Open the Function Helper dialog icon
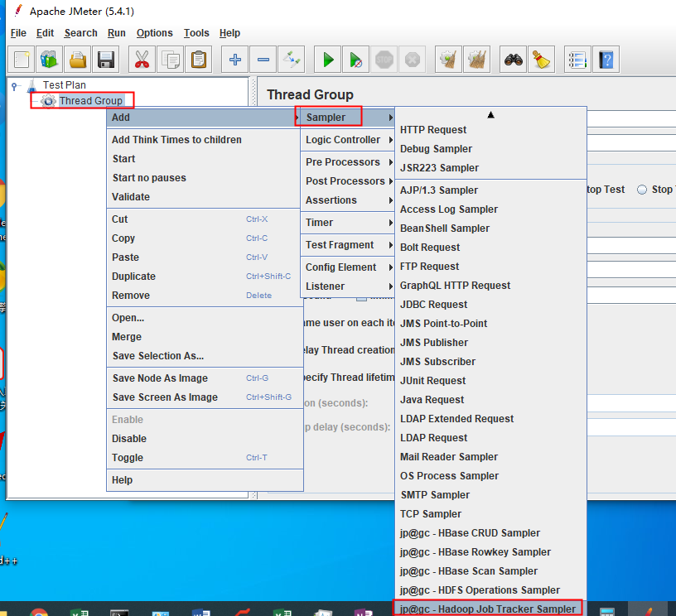This screenshot has height=616, width=676. pos(577,59)
